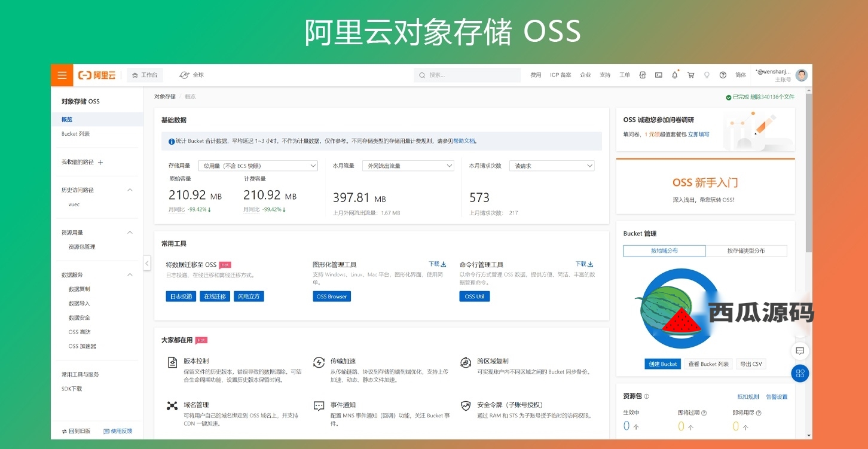Screen dimensions: 868x449
Task: Open 数据导入 in sidebar
Action: coord(79,304)
